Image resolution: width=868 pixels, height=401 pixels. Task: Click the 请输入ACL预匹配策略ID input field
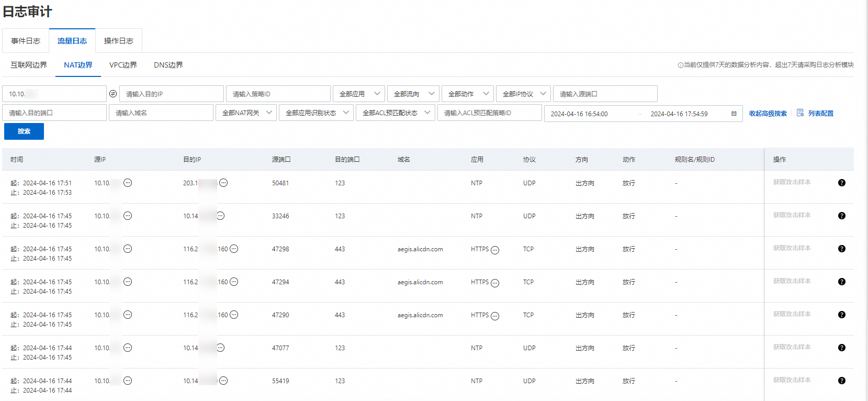[490, 113]
